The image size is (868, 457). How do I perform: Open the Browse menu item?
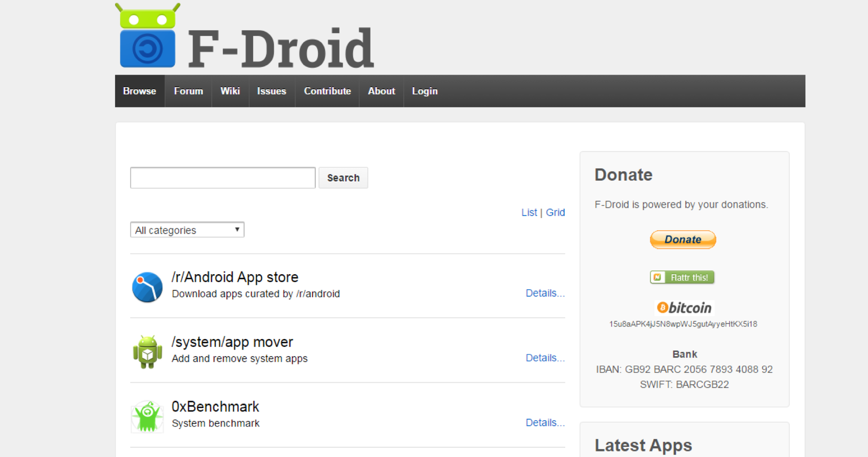pos(139,91)
